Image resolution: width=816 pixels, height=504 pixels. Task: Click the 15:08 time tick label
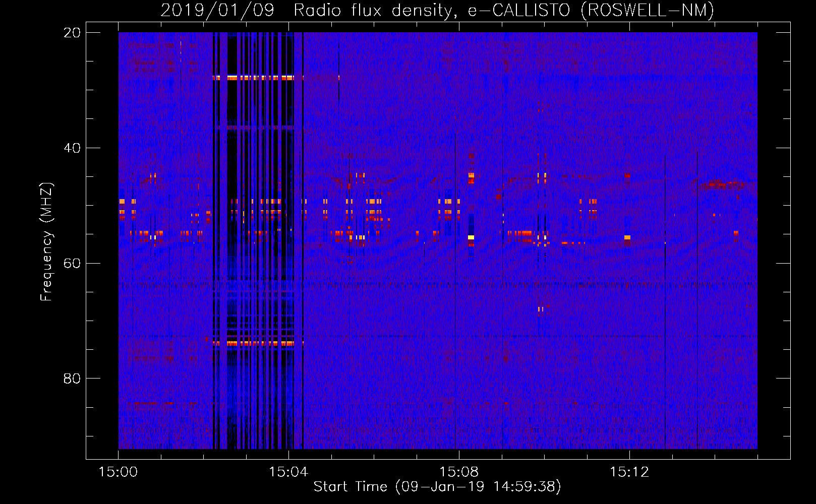click(x=459, y=472)
